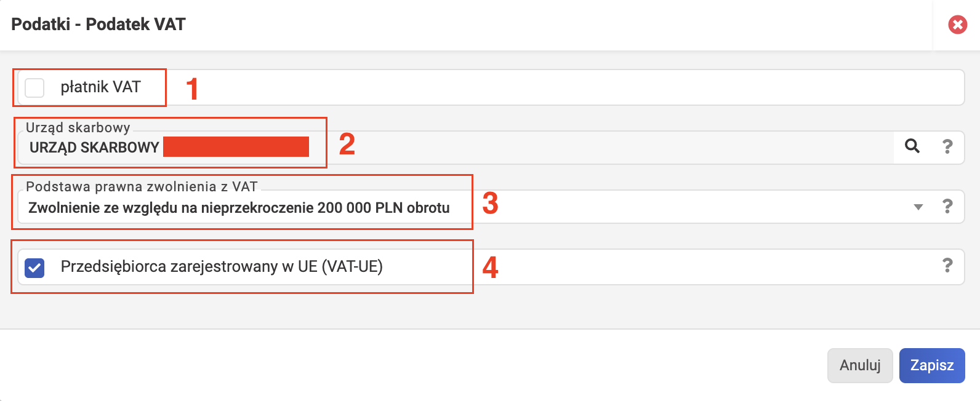Click the Przedsiębiorca zarejestrowany w UE (VAT-UE) label
980x401 pixels.
point(222,266)
